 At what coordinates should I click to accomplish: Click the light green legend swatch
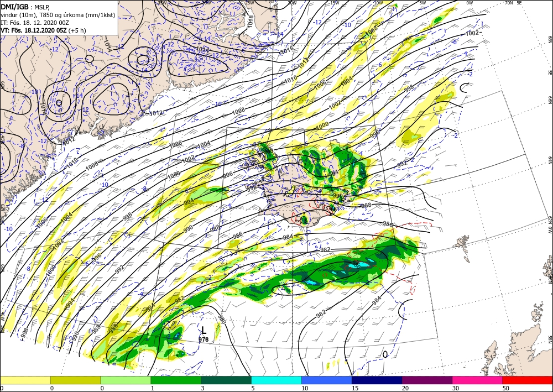(x=126, y=380)
